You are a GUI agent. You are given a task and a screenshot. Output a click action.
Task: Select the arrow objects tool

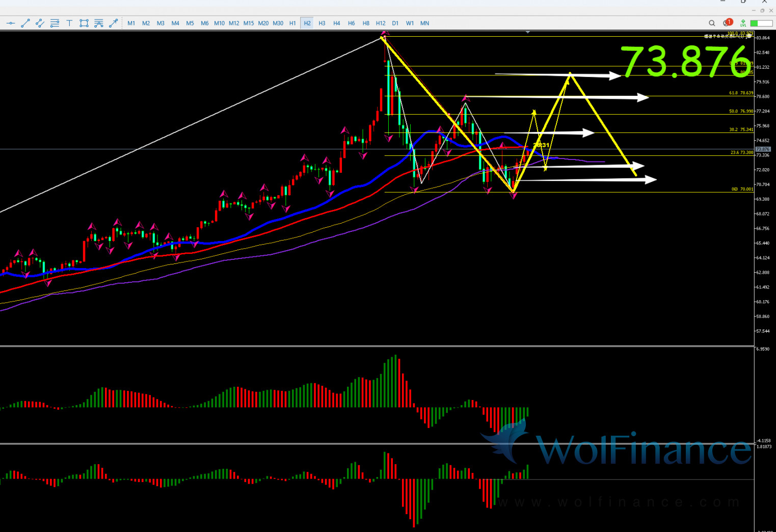(x=113, y=23)
